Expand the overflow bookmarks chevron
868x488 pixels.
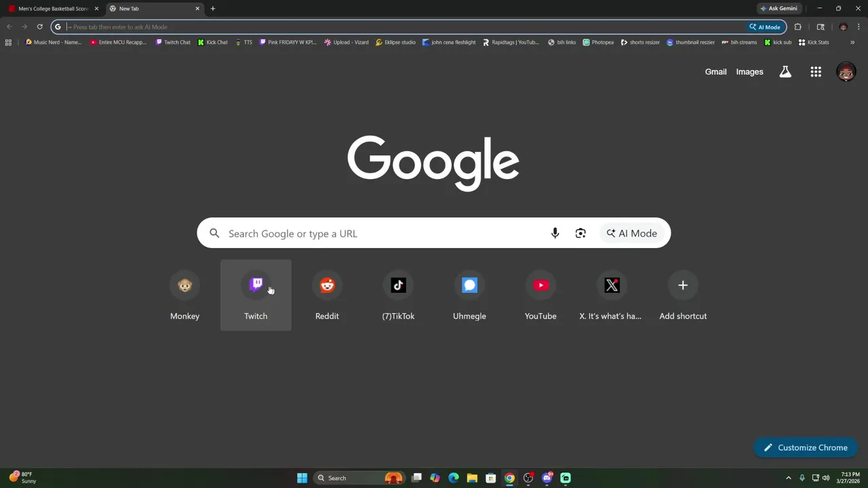point(852,42)
